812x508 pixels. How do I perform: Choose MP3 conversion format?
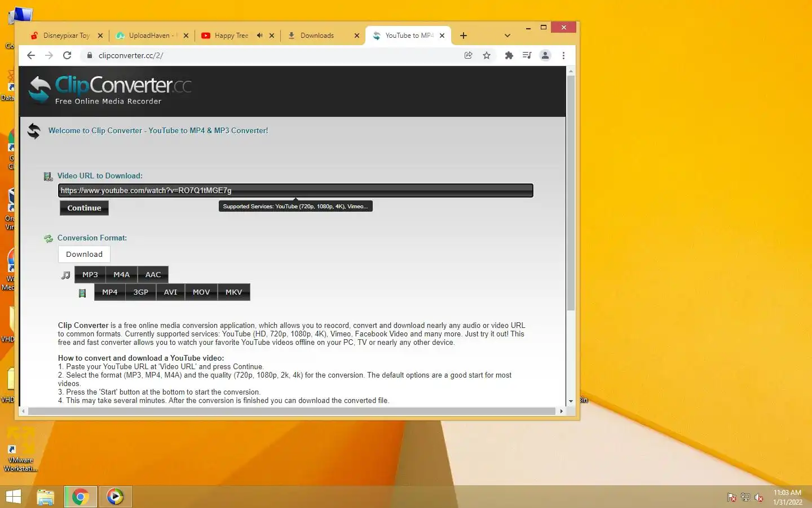tap(90, 275)
